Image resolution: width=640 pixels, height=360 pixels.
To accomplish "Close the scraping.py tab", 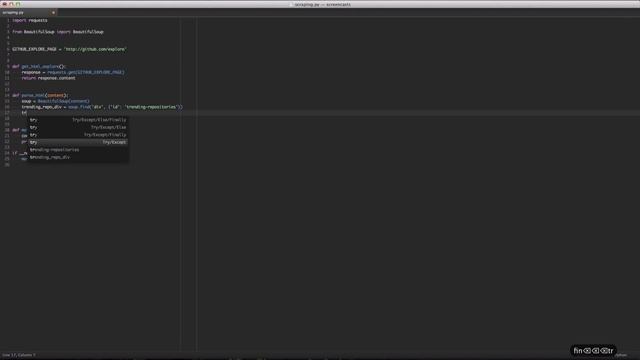I will click(x=53, y=13).
